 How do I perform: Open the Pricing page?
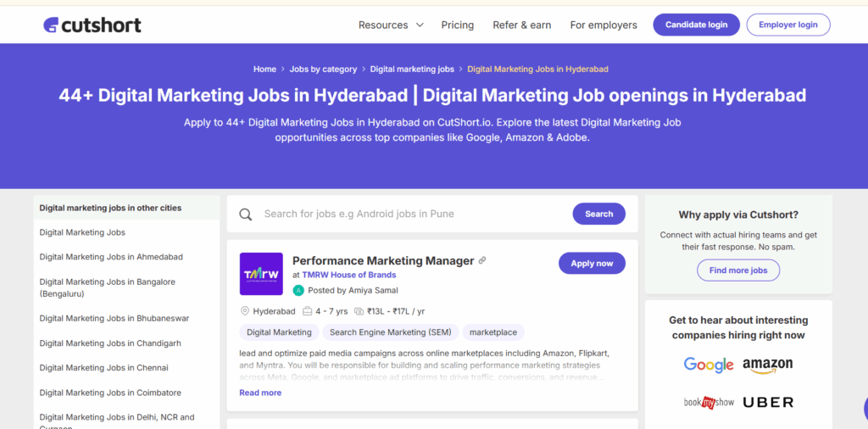(457, 25)
